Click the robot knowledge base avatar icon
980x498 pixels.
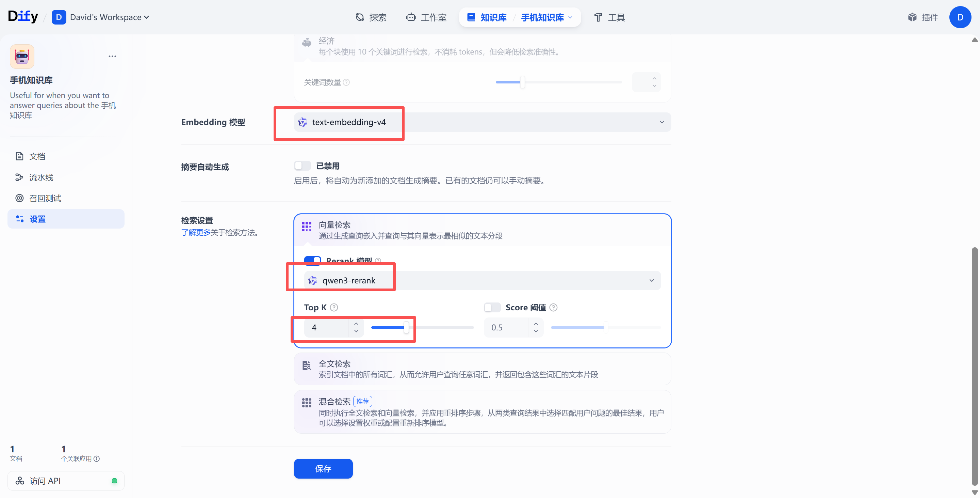(22, 56)
